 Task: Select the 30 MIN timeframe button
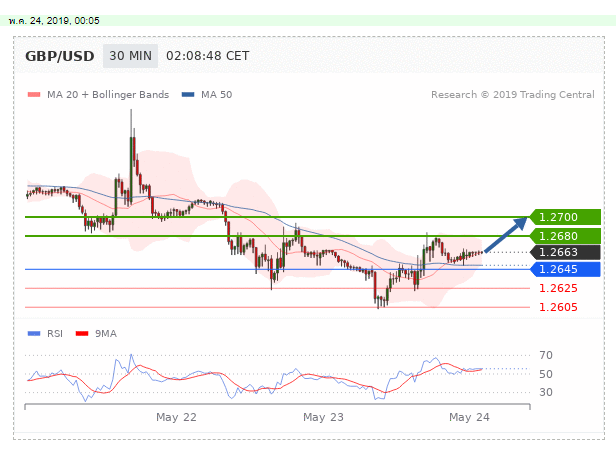click(x=130, y=56)
